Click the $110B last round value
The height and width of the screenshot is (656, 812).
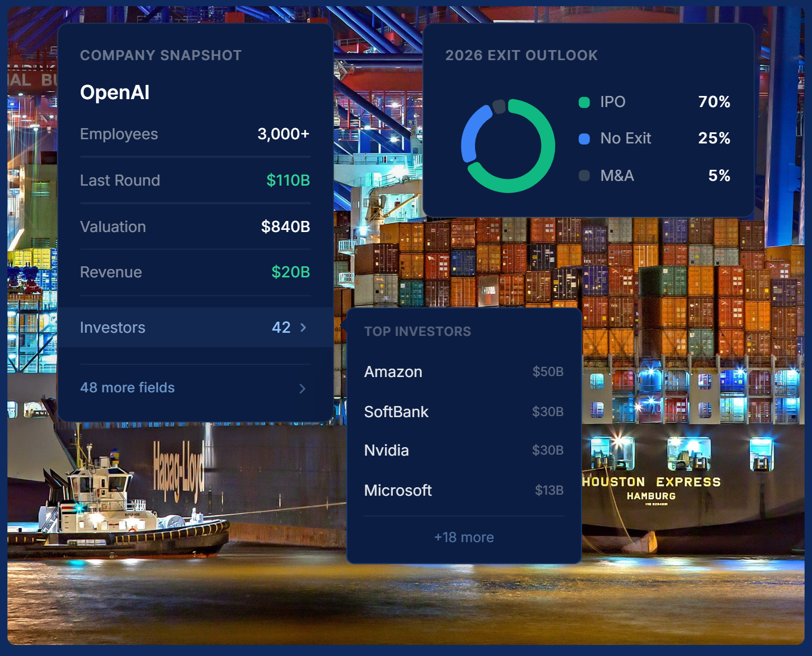click(288, 180)
